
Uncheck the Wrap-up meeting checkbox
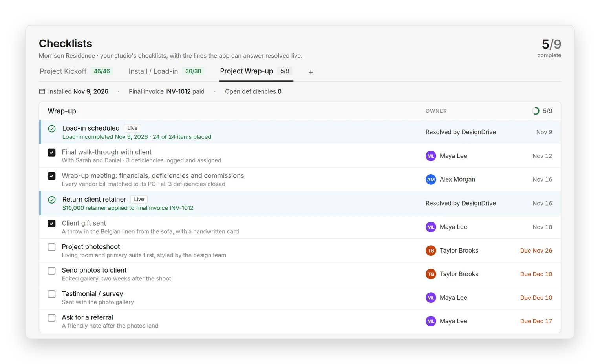[51, 176]
